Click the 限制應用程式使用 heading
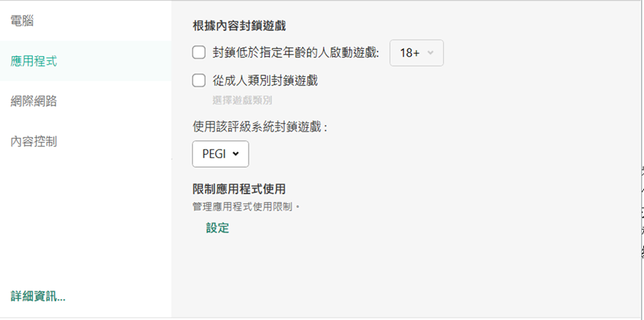 coord(239,189)
